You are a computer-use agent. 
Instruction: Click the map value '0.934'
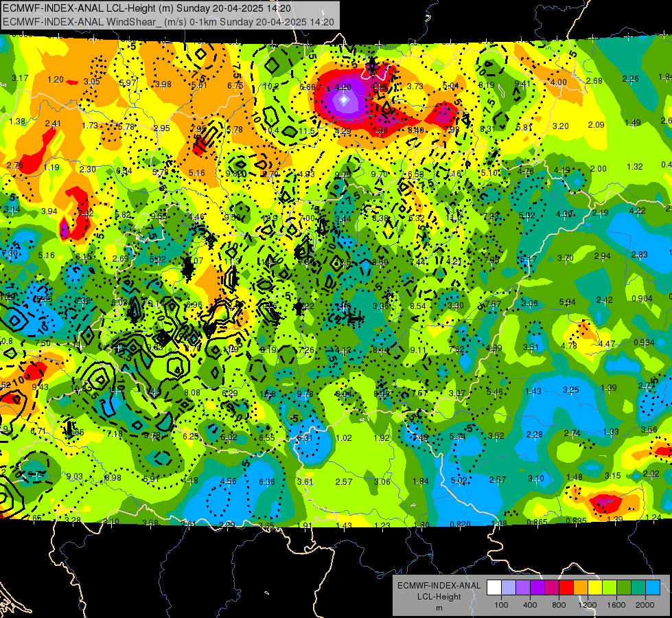click(x=644, y=342)
